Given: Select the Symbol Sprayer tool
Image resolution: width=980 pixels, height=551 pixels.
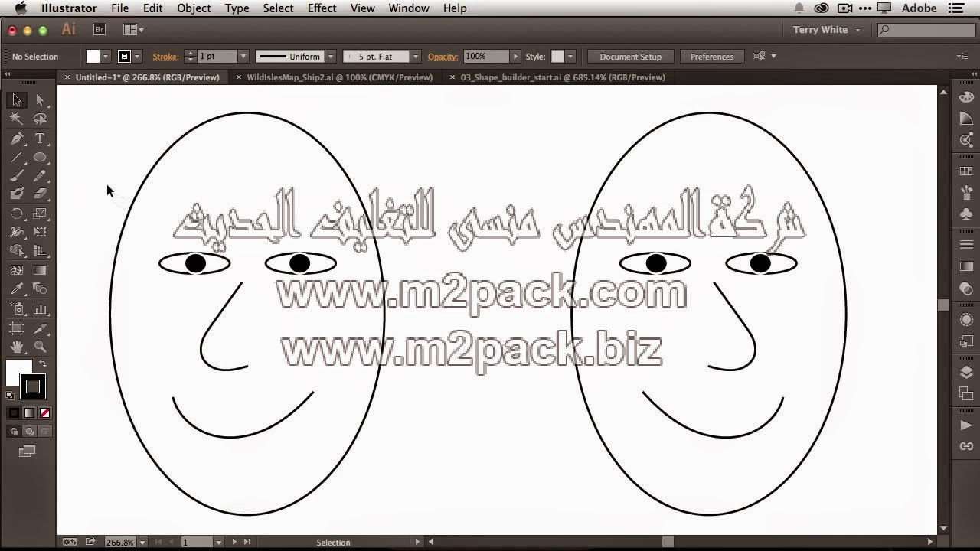Looking at the screenshot, I should point(16,308).
